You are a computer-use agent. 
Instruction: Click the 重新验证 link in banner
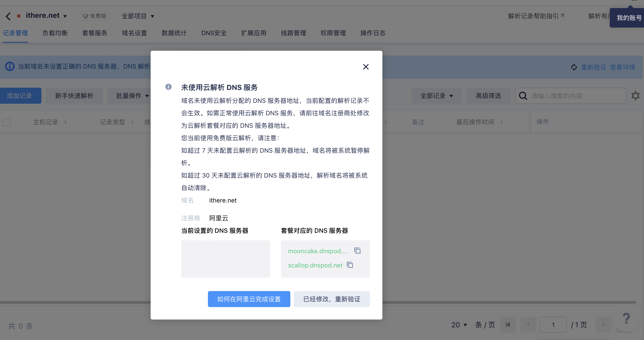(594, 67)
